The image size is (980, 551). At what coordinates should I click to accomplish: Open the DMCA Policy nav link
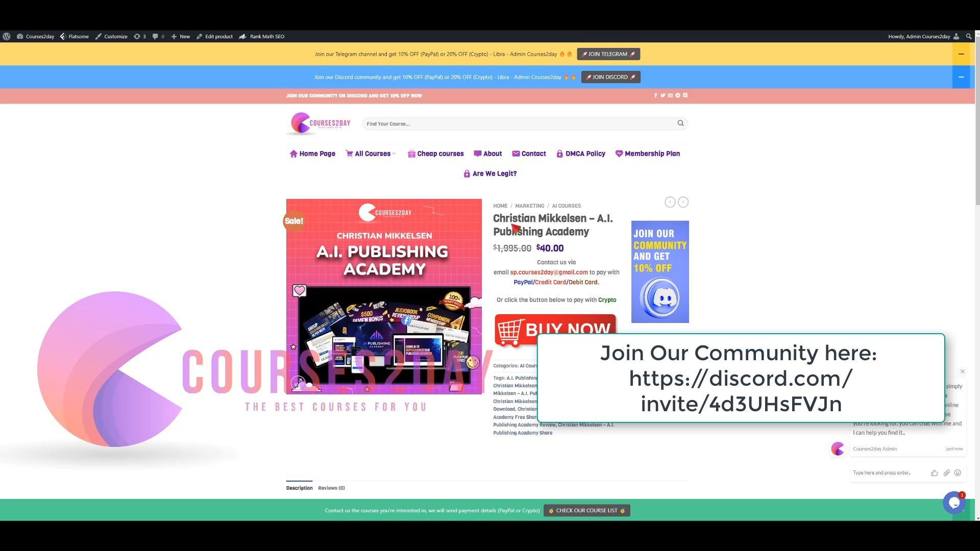click(581, 154)
